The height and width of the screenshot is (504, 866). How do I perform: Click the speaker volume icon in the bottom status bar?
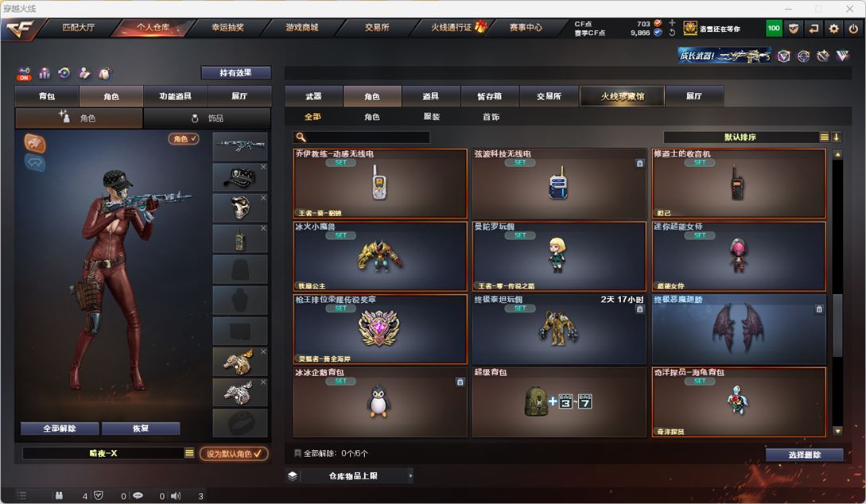tap(176, 496)
